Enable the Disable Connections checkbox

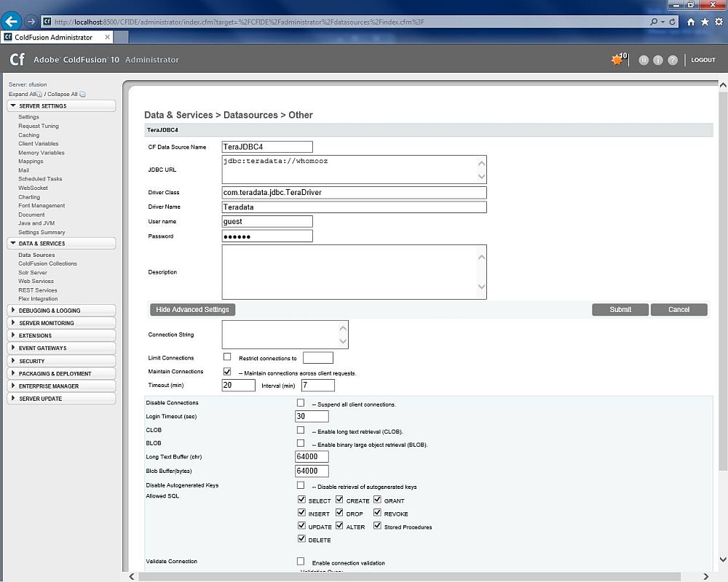pos(301,403)
